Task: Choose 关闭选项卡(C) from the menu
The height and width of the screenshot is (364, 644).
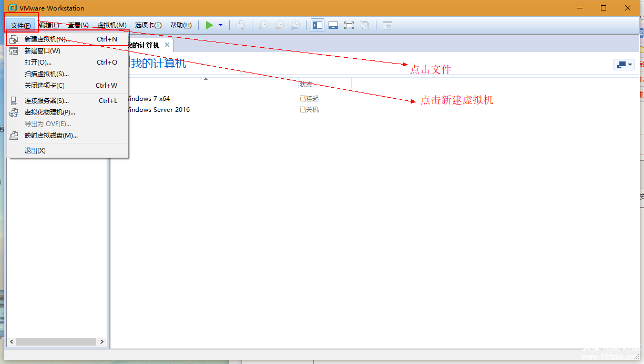Action: click(x=67, y=86)
